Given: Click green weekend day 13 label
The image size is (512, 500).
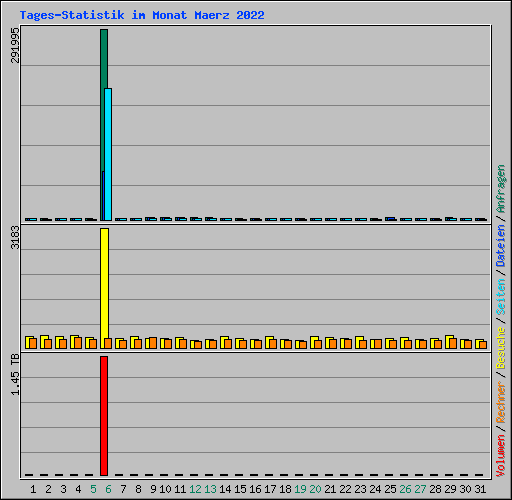Looking at the screenshot, I should tap(210, 489).
